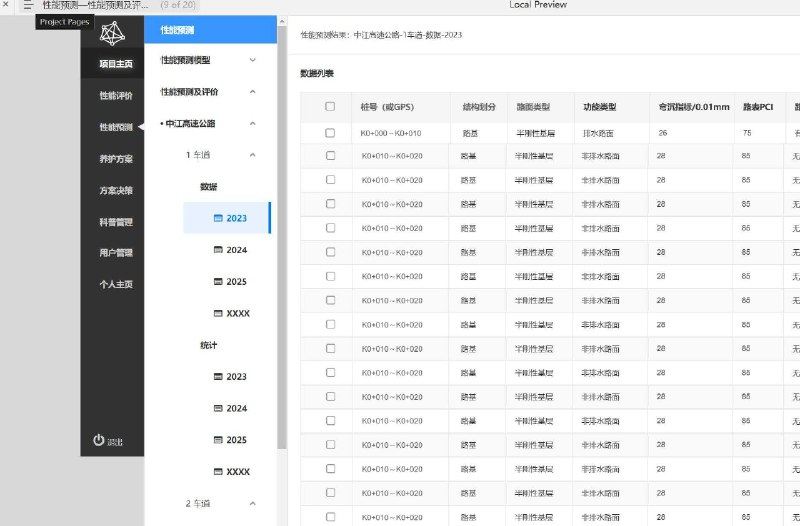Viewport: 800px width, 526px height.
Task: Click the 路表PCI column header
Action: point(758,107)
